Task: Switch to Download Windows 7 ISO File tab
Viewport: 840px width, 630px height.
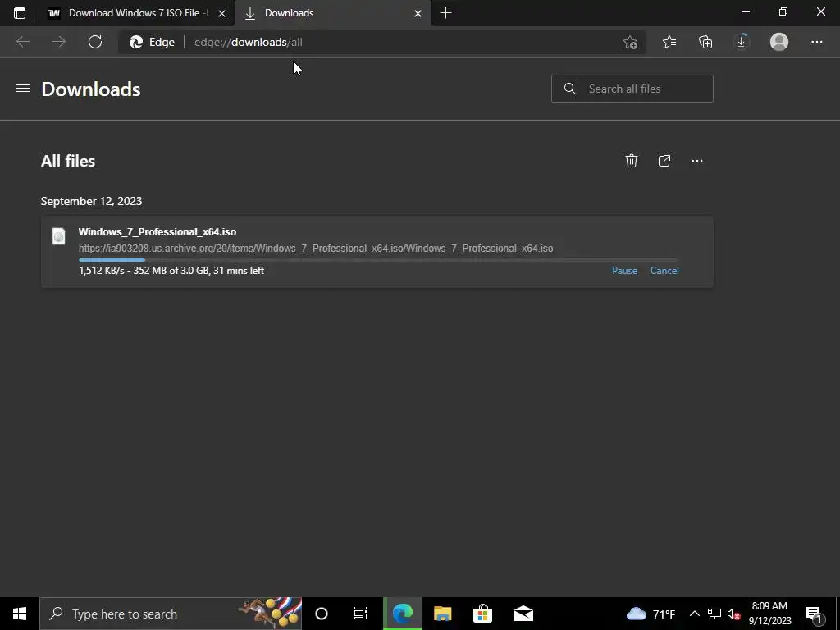Action: point(129,13)
